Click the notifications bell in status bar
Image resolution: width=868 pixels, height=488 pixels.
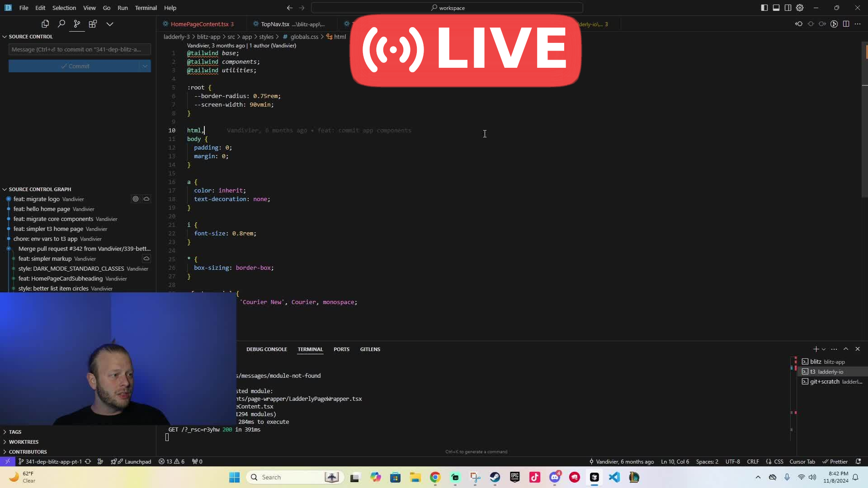858,461
